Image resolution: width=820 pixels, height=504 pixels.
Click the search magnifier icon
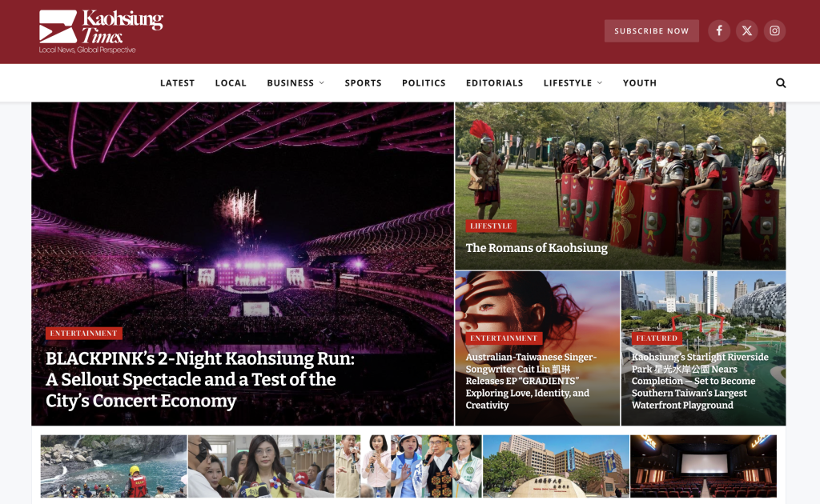click(781, 83)
